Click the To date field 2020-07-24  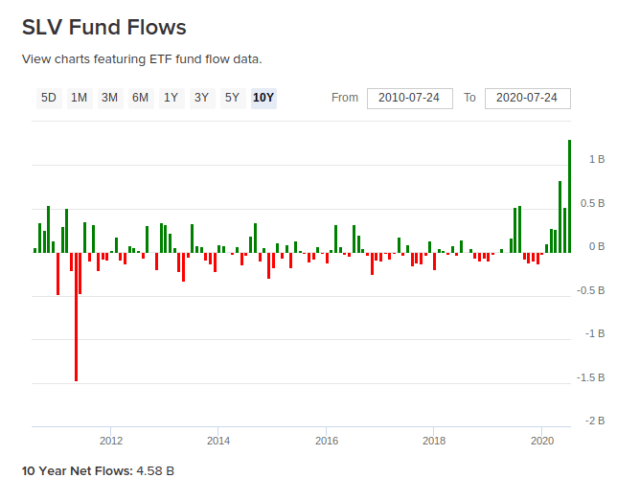pos(527,98)
